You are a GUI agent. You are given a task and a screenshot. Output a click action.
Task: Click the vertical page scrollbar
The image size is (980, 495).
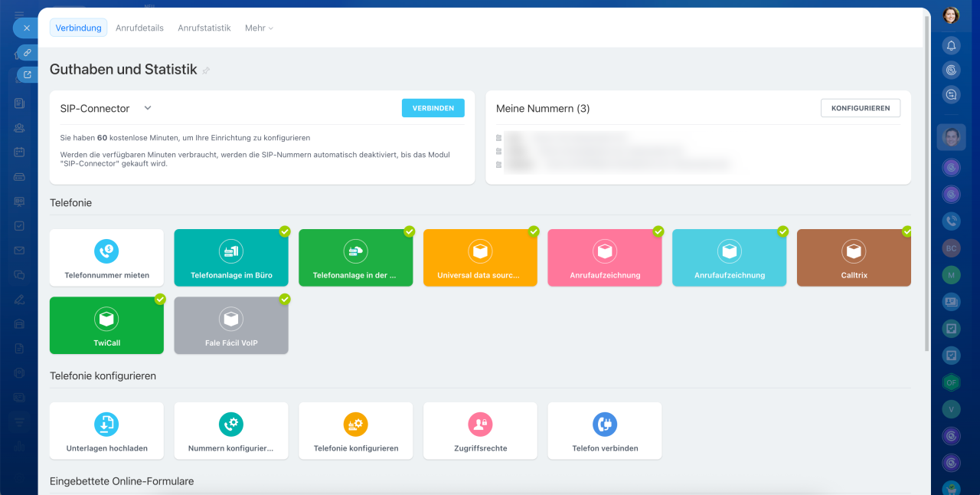927,184
